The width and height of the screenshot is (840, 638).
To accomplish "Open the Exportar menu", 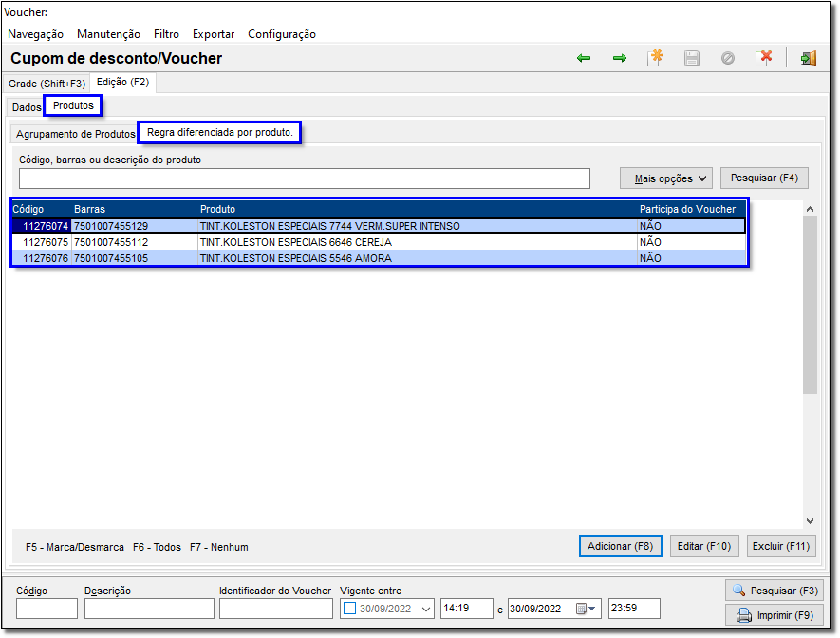I will pyautogui.click(x=214, y=34).
